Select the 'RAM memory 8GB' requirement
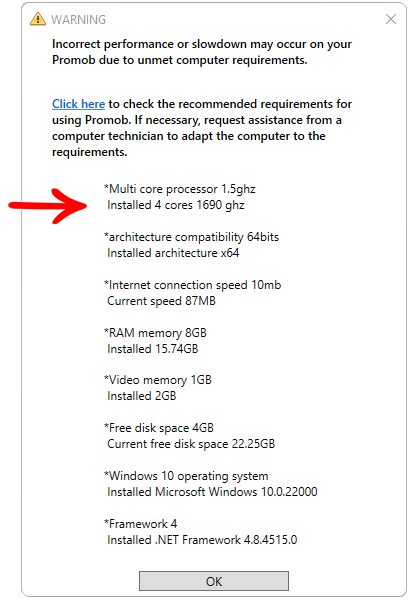 point(155,333)
